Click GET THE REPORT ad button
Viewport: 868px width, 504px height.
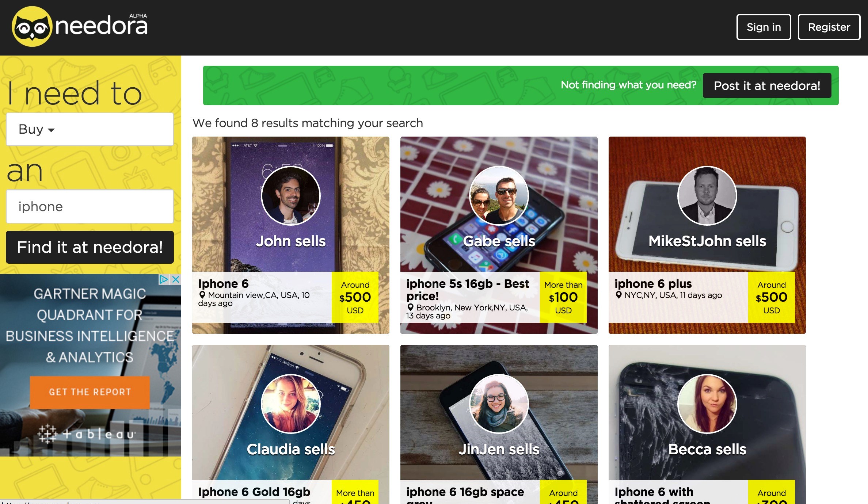click(x=90, y=392)
